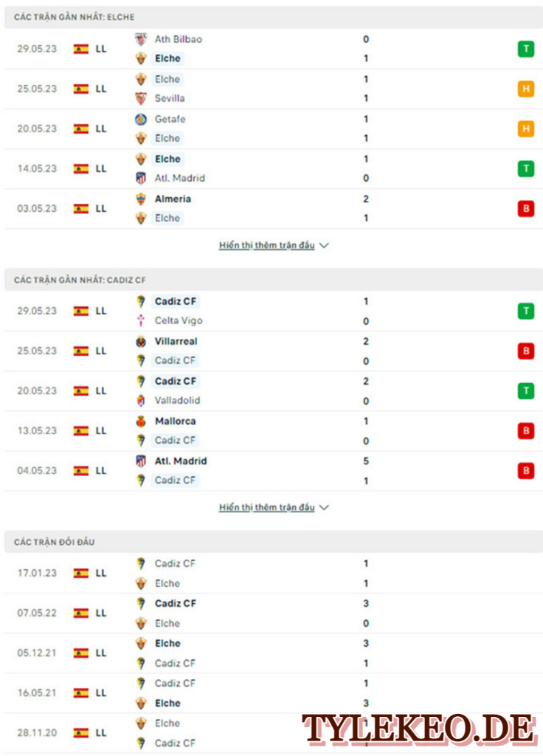This screenshot has width=543, height=756.
Task: Expand more Cadiz CF matches via chevron
Action: click(x=324, y=507)
